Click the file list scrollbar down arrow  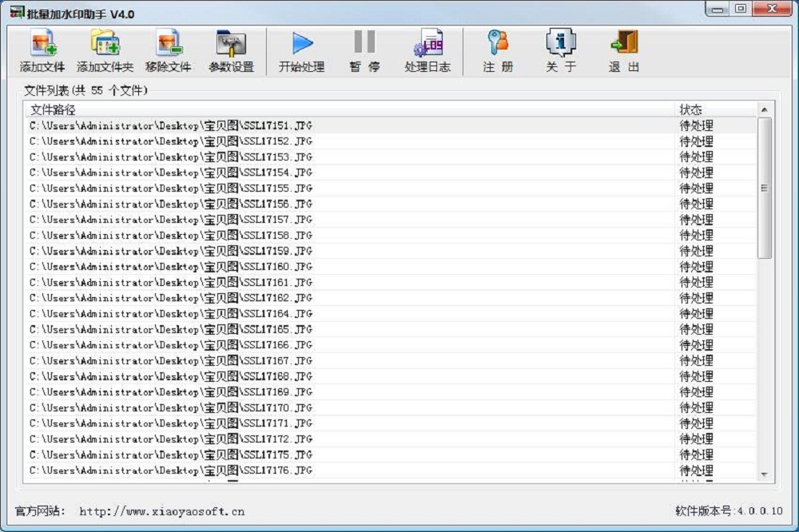click(x=764, y=474)
